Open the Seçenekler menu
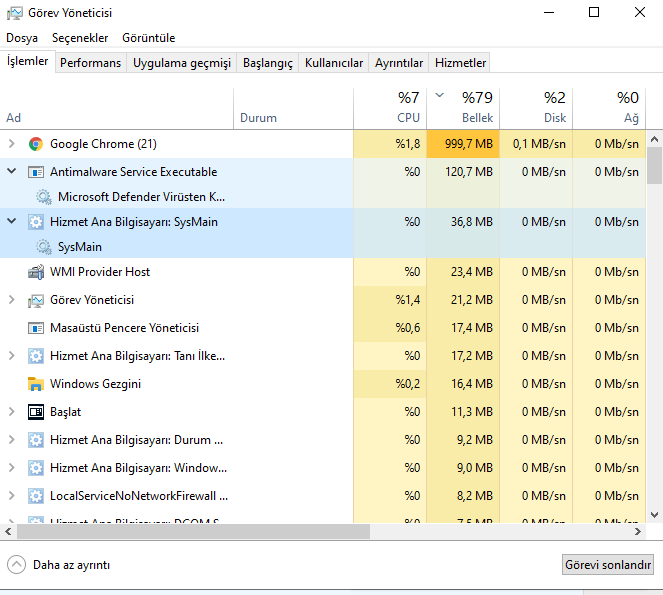This screenshot has width=663, height=595. 80,38
